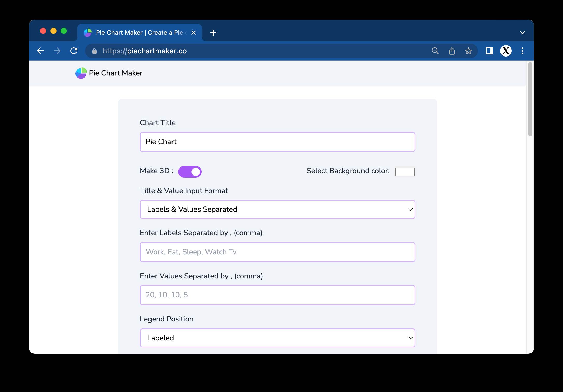Select the Pie Chart Maker browser tab
Screen dimensions: 563x392
[x=140, y=33]
